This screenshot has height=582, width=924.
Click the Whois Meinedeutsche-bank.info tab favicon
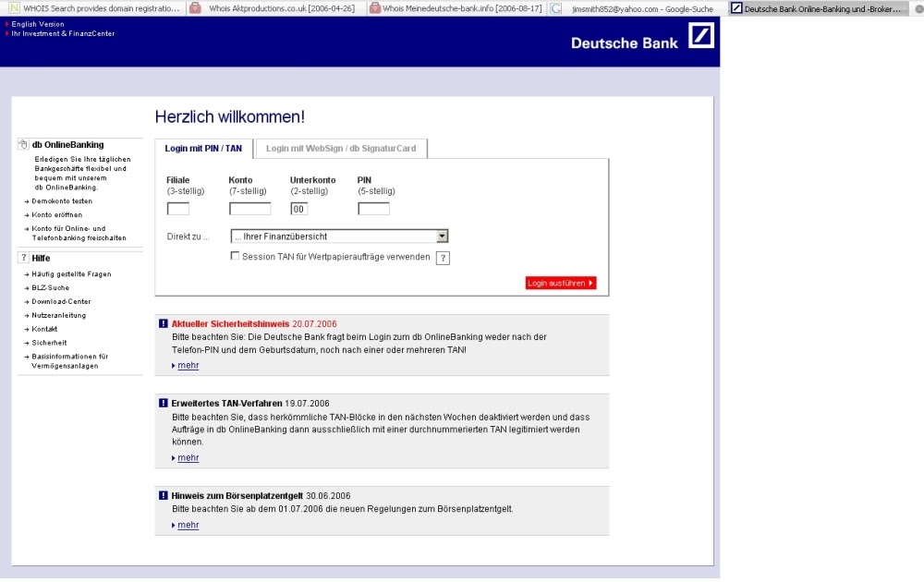pos(375,8)
